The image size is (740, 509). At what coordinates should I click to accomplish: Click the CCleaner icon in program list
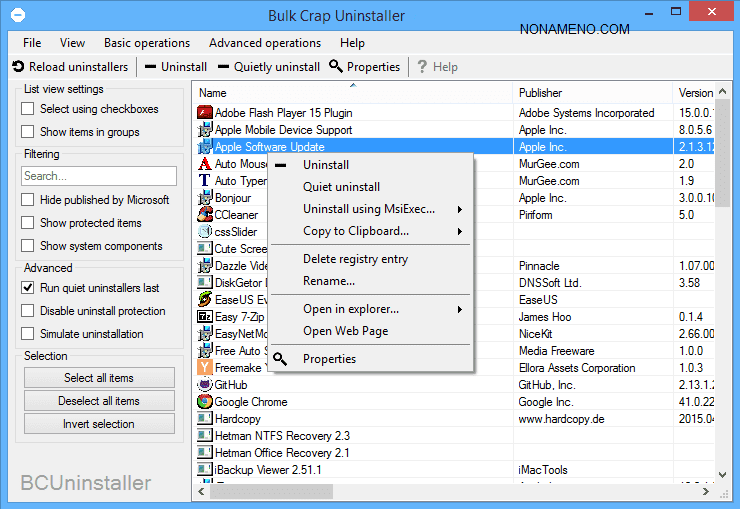[x=205, y=215]
